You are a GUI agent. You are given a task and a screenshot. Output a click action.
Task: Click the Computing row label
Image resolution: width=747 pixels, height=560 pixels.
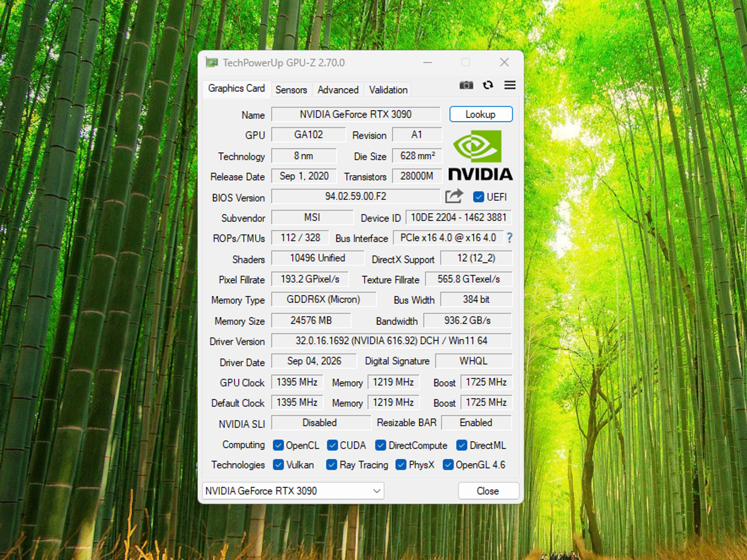coord(244,445)
